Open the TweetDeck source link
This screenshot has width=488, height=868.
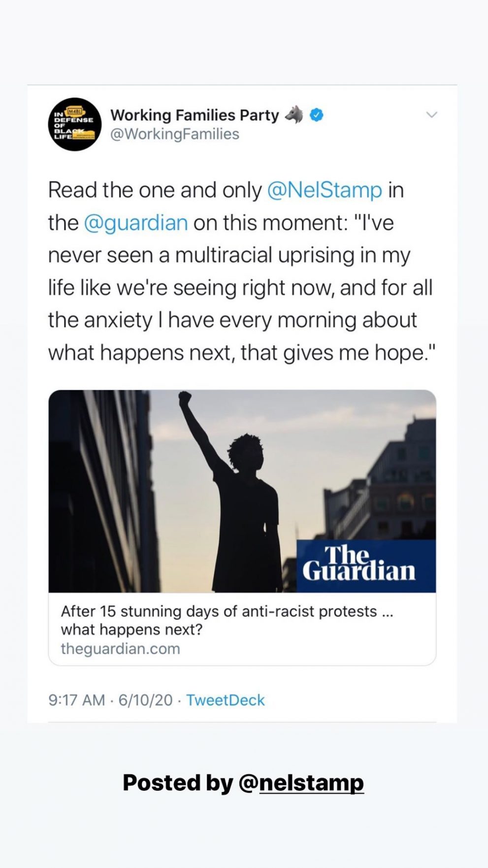coord(225,700)
